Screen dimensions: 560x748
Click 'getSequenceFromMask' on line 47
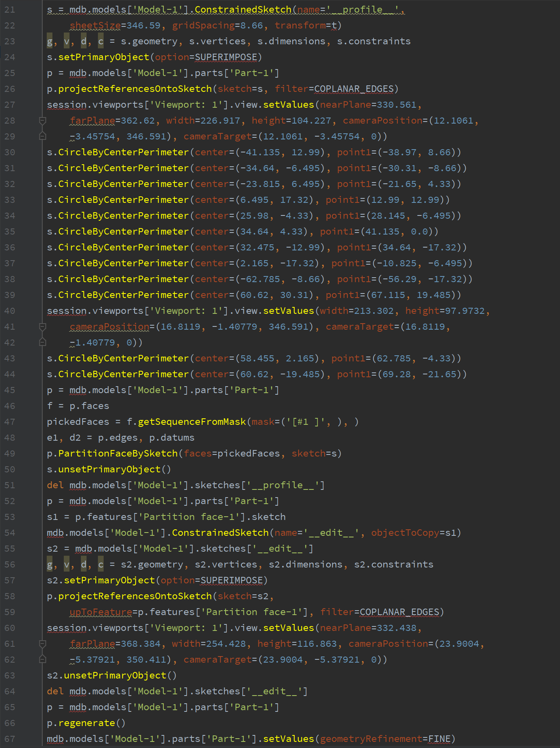pyautogui.click(x=192, y=422)
